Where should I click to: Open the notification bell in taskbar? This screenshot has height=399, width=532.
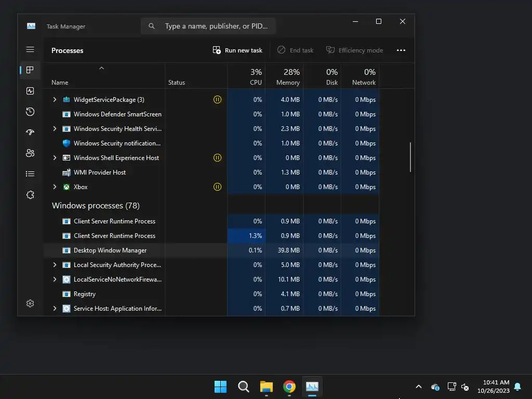[x=518, y=387]
